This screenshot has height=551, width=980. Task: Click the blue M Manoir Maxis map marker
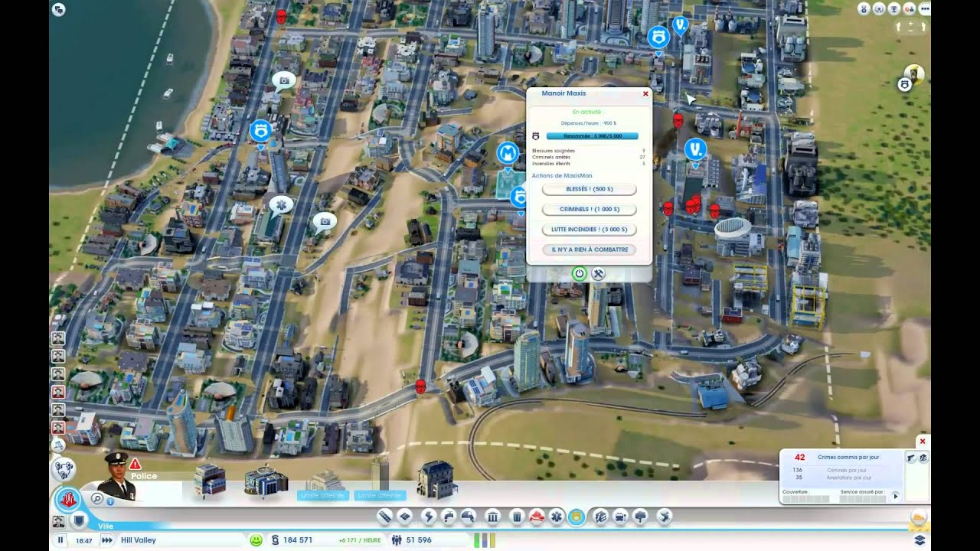pos(508,154)
